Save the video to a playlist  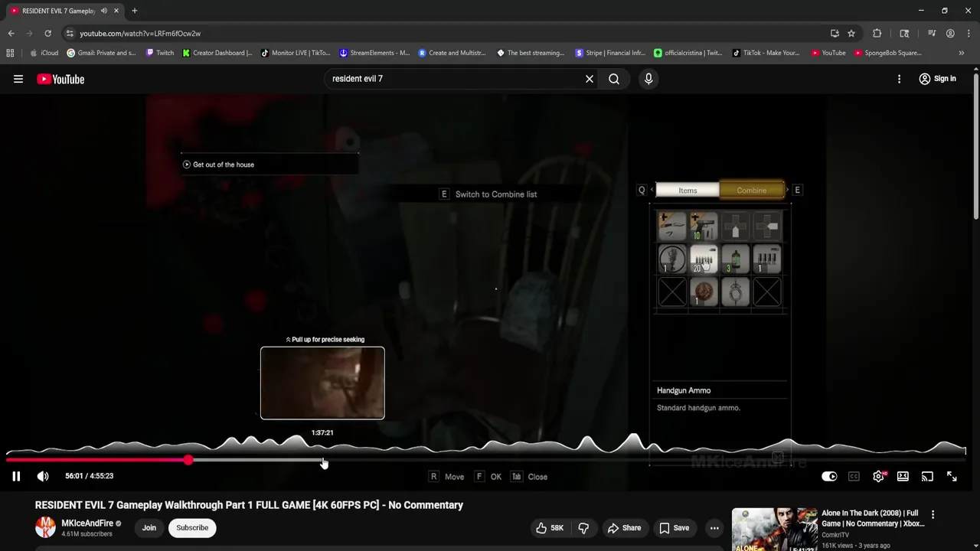(674, 528)
